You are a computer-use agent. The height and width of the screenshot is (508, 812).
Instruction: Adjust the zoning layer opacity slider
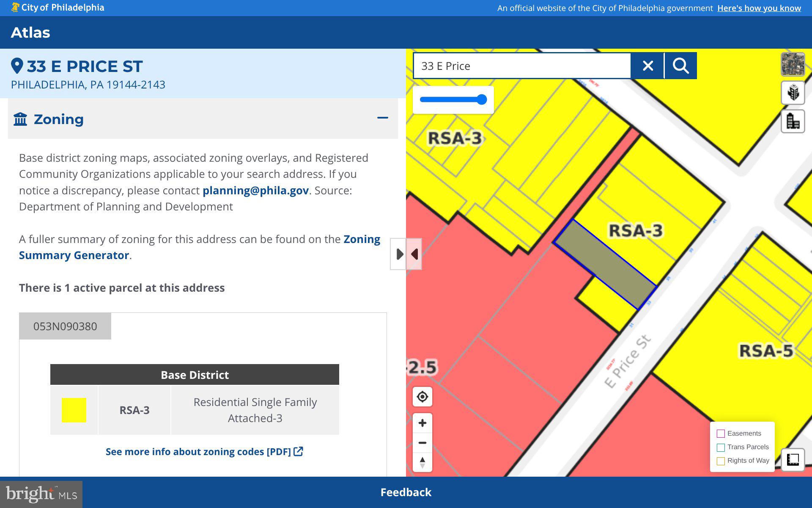[x=453, y=99]
